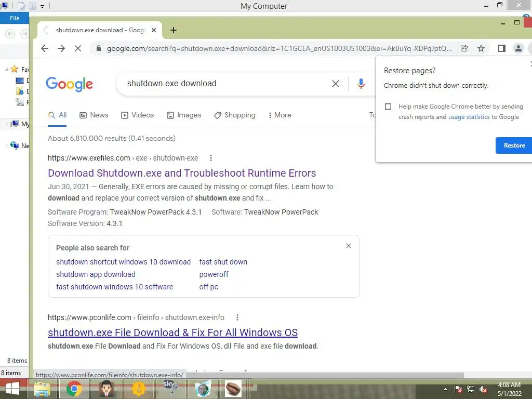Click the exefiles.com result URL breadcrumb
The height and width of the screenshot is (399, 532).
click(x=123, y=158)
